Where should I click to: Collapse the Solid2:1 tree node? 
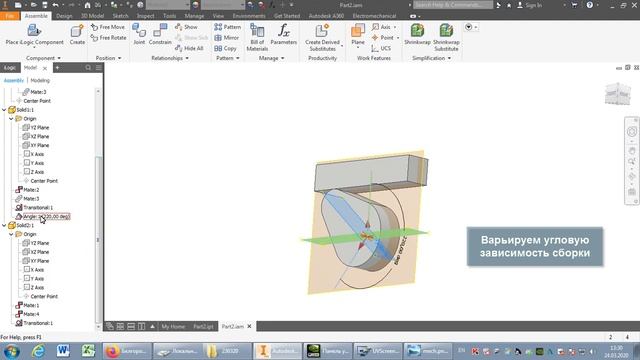tap(4, 225)
